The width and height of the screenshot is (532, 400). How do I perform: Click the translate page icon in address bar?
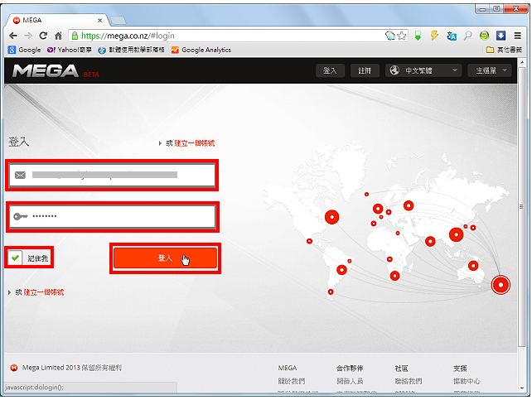click(x=390, y=36)
